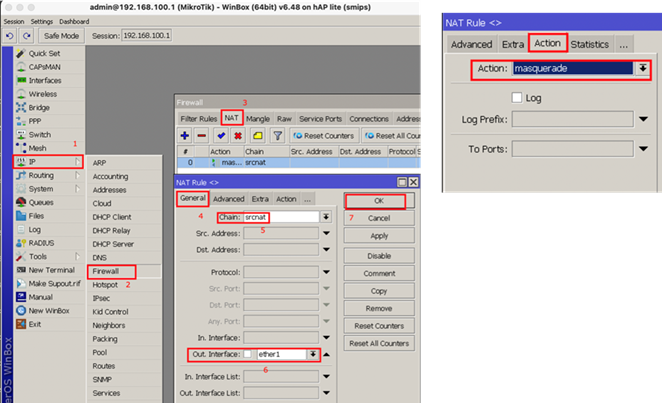
Task: Click Make Supout.rif in sidebar
Action: tap(54, 284)
